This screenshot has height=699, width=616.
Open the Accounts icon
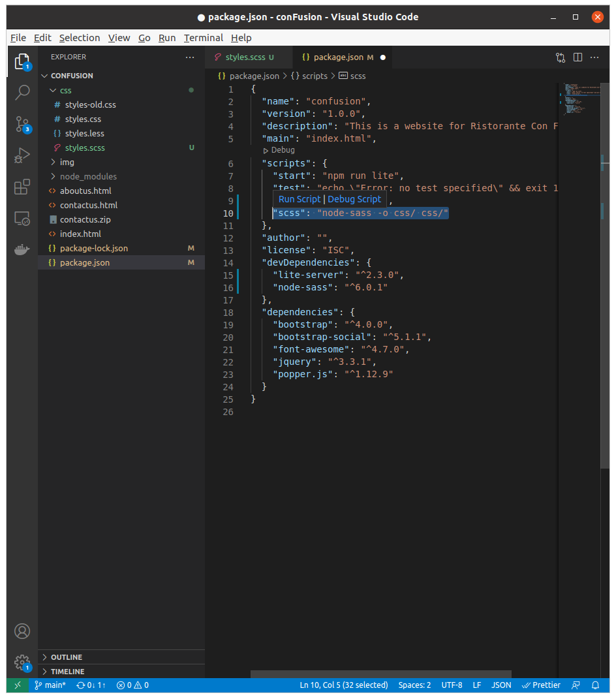(x=22, y=631)
